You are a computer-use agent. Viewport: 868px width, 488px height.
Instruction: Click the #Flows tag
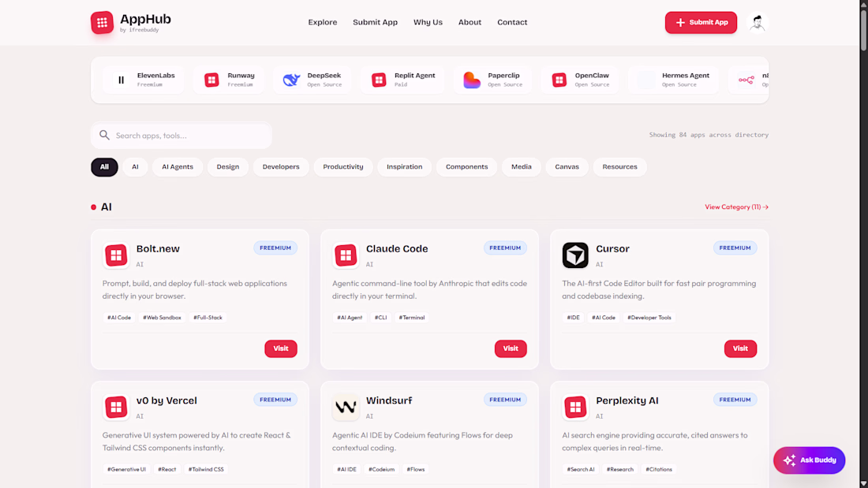[x=415, y=469]
